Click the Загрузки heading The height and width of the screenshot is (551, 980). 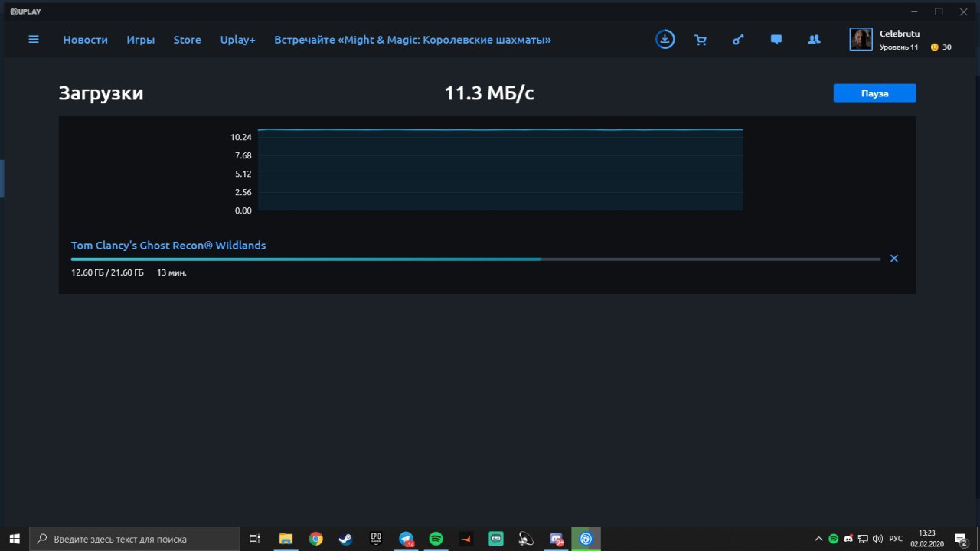pyautogui.click(x=101, y=93)
